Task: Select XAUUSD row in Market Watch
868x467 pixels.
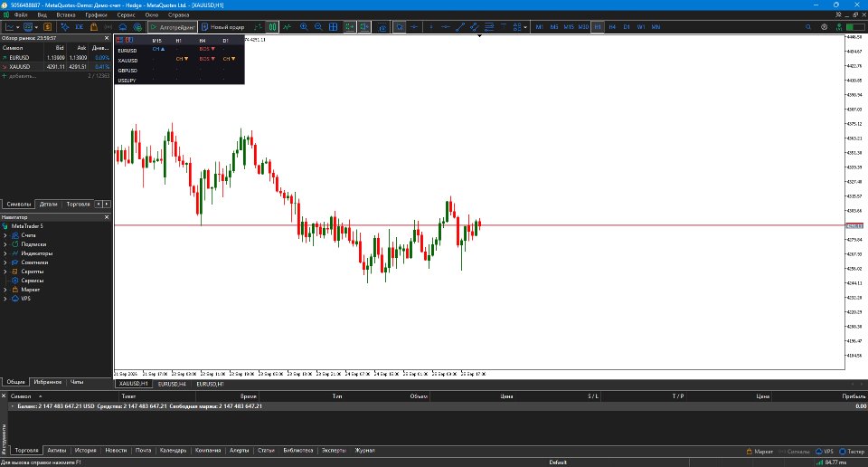Action: click(55, 66)
